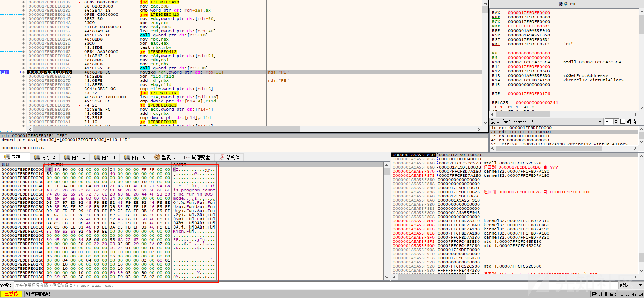Open the 默认 (x64 fastcall) calling convention dropdown
644x298 pixels.
[x=546, y=122]
